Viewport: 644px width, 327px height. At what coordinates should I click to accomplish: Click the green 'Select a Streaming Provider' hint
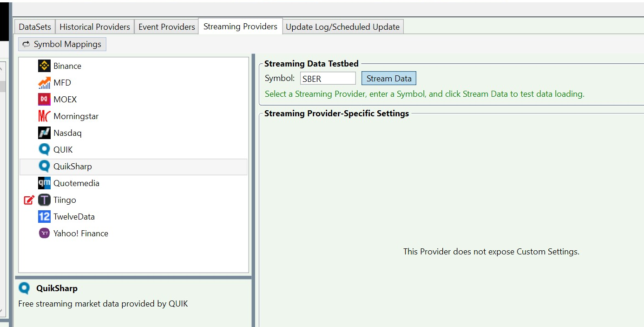[424, 94]
